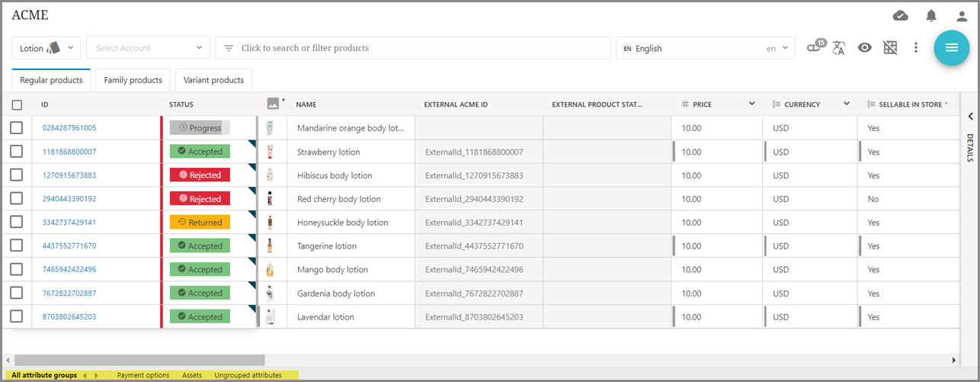Open the three-dot more options menu
The height and width of the screenshot is (382, 980).
(x=916, y=48)
